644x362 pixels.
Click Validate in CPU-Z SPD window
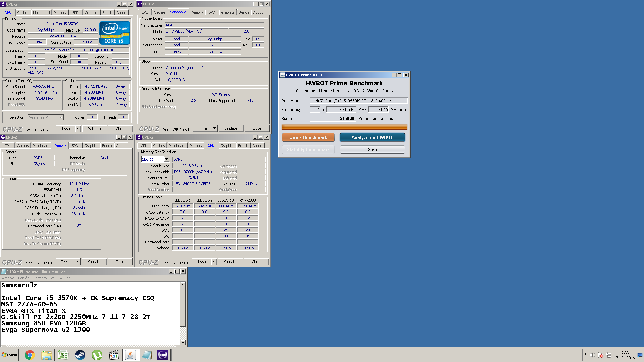click(230, 262)
